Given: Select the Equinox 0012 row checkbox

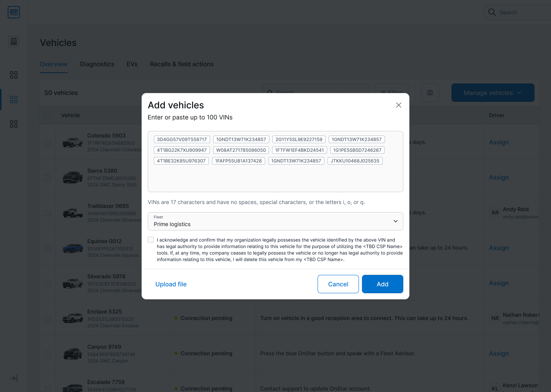Looking at the screenshot, I should coord(47,248).
